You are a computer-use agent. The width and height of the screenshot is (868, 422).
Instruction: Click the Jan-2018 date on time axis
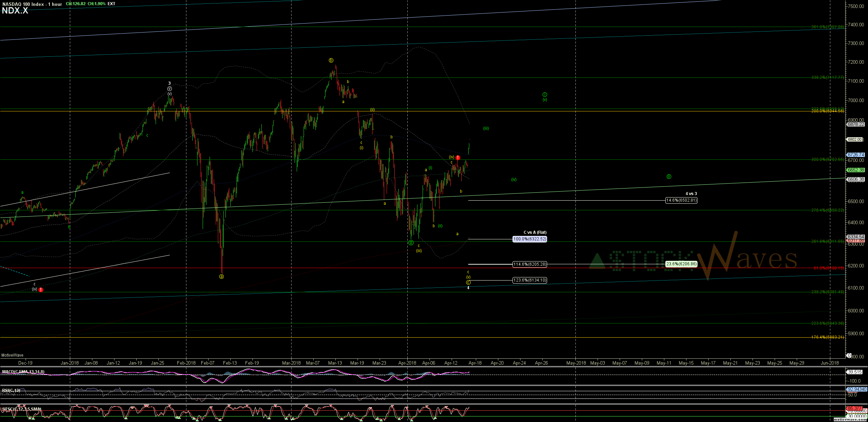70,363
